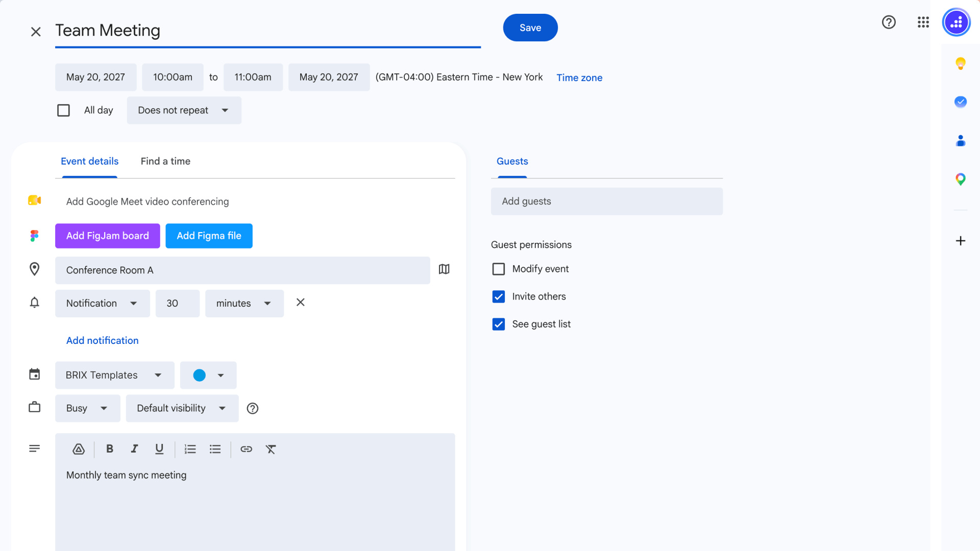Check the All day checkbox
This screenshot has height=551, width=980.
[x=63, y=110]
